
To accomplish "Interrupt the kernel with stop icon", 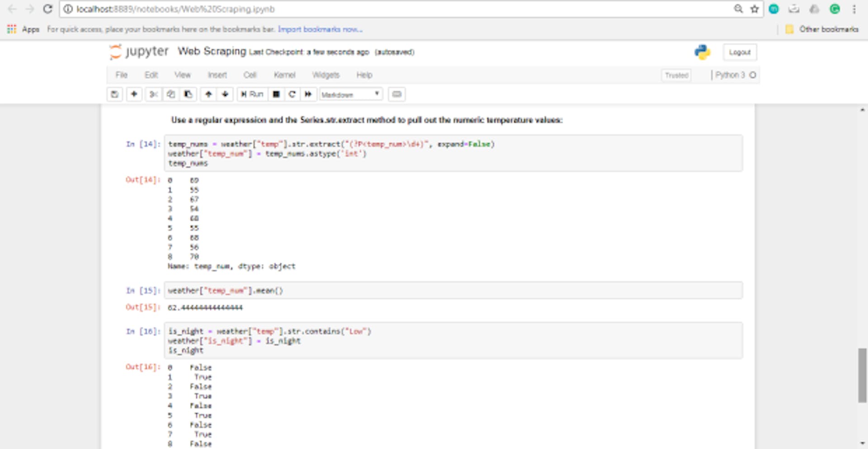I will tap(276, 94).
